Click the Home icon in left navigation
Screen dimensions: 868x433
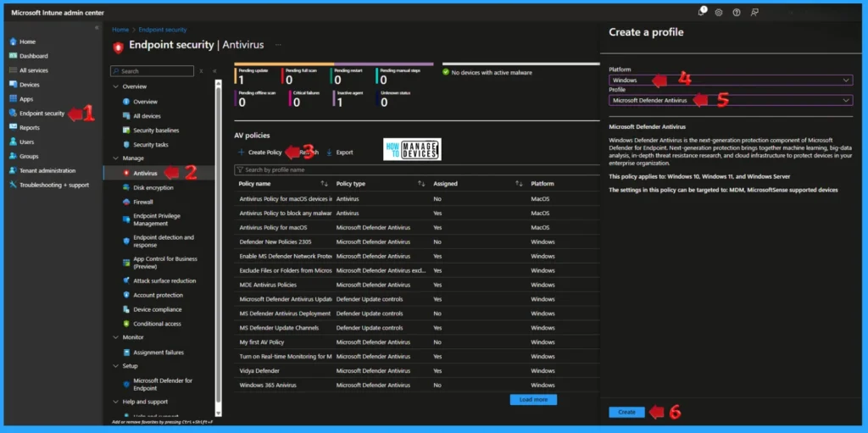click(14, 42)
